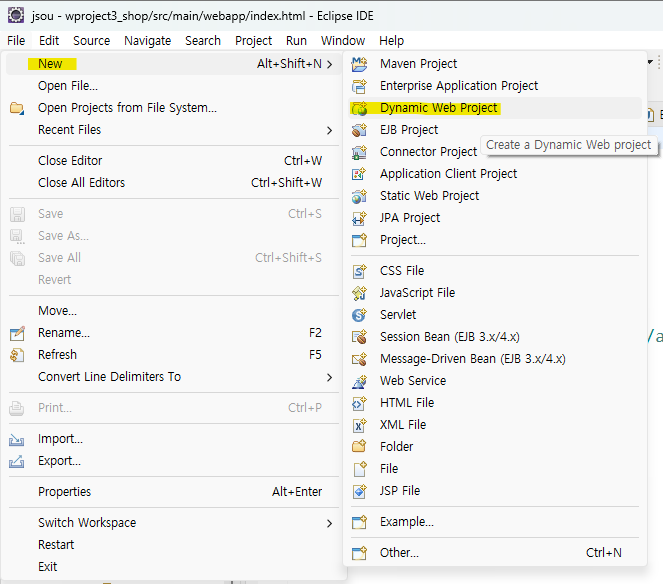Open the Source menu
Screen dimensions: 663x584
(91, 41)
